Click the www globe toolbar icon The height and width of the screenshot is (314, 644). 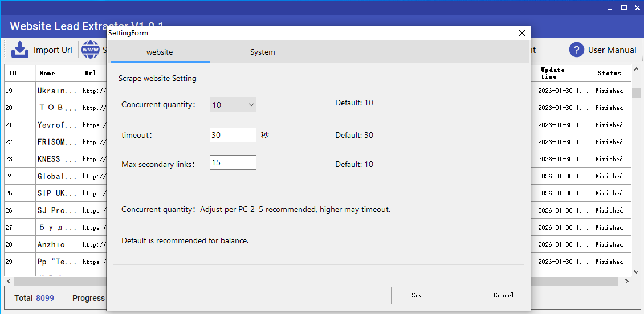coord(90,50)
